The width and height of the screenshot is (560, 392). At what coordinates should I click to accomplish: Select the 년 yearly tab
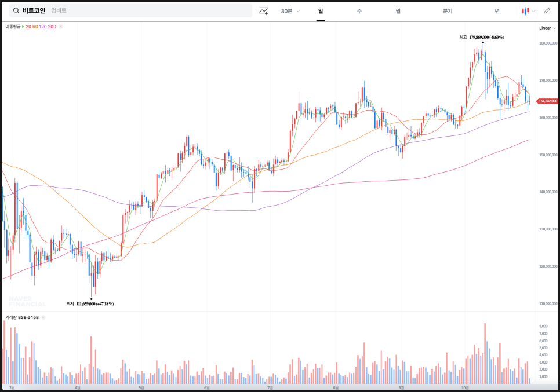pyautogui.click(x=497, y=11)
